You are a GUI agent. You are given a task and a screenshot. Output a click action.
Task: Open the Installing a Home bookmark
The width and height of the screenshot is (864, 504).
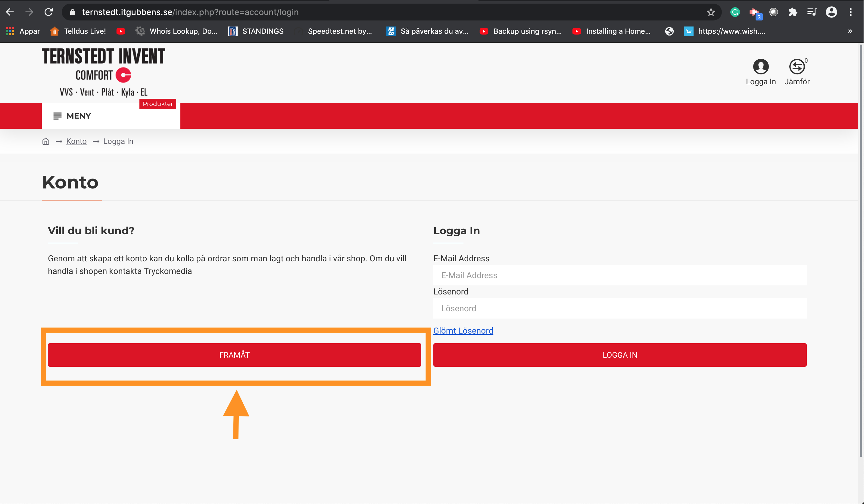click(612, 31)
